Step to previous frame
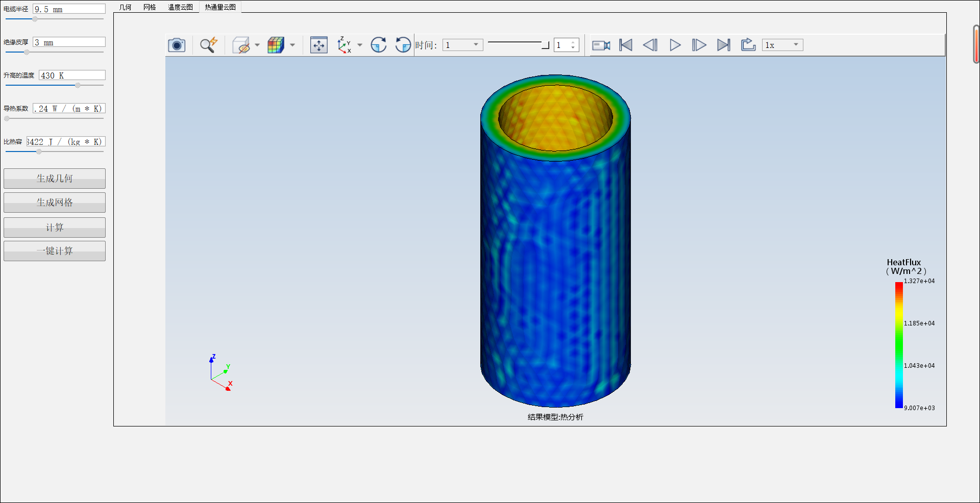980x503 pixels. point(650,45)
